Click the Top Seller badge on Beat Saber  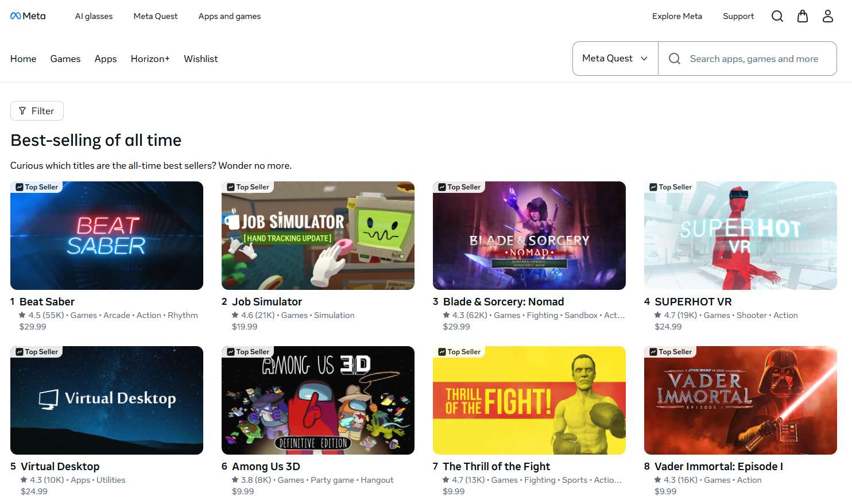click(37, 187)
